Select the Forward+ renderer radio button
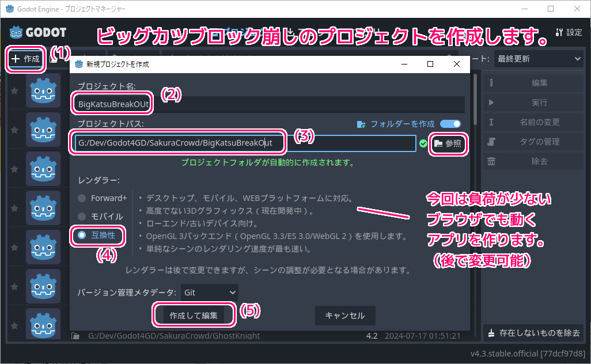 pyautogui.click(x=82, y=198)
